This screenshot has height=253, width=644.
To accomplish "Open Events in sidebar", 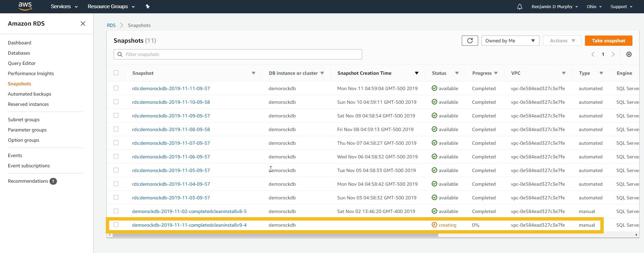I will point(15,155).
